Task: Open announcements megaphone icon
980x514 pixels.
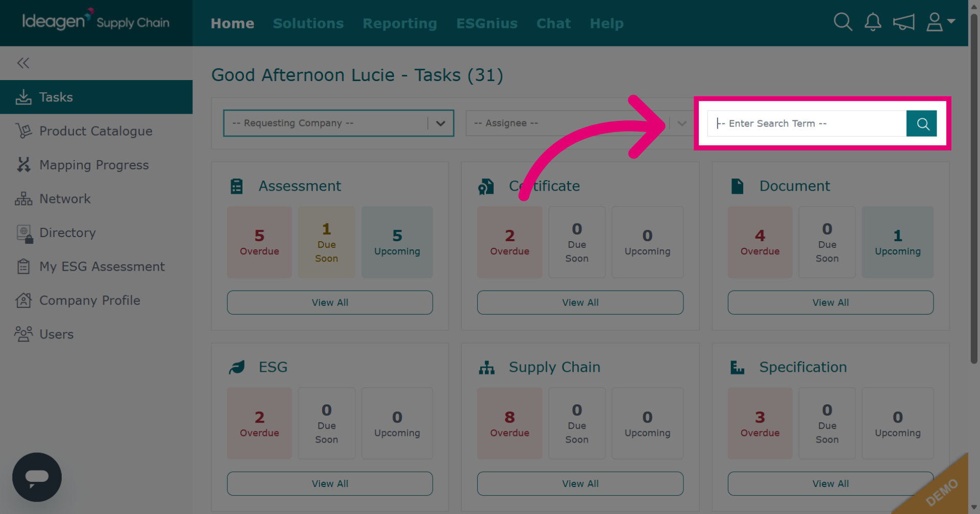Action: click(903, 22)
